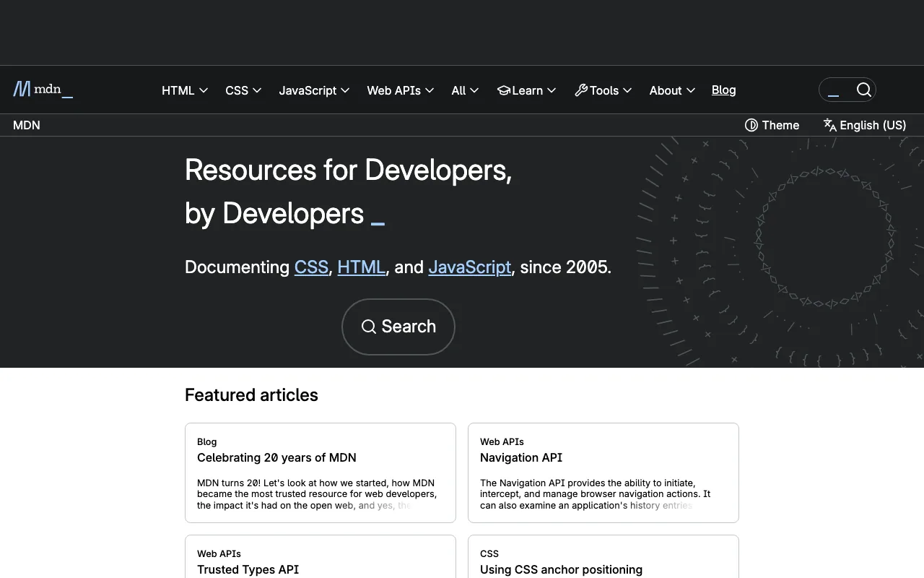Click the magnifier icon inside the hero Search button

point(369,327)
